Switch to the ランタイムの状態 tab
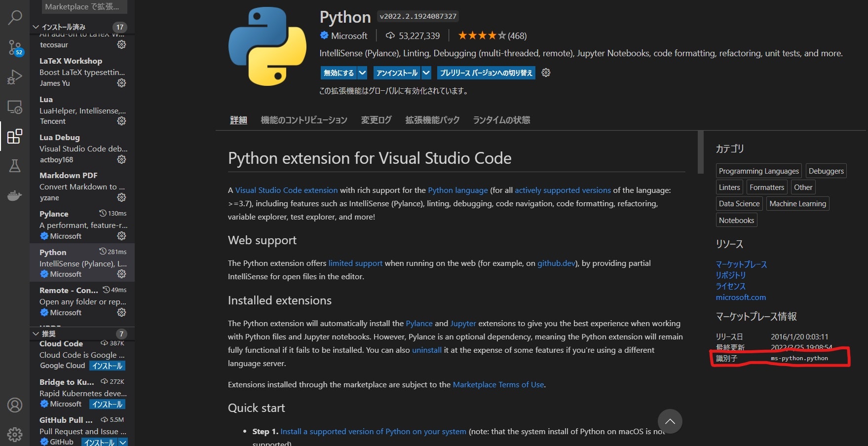868x446 pixels. pyautogui.click(x=501, y=120)
